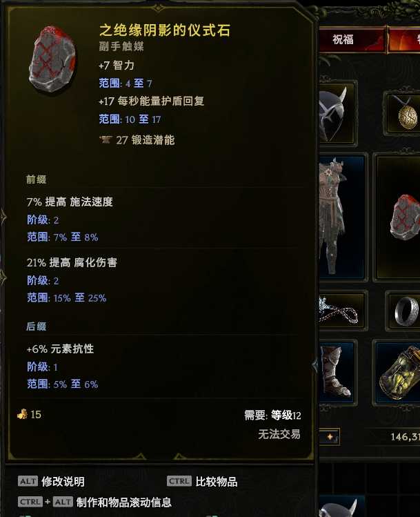Click the small arrow on tooltip's right edge

click(x=315, y=365)
